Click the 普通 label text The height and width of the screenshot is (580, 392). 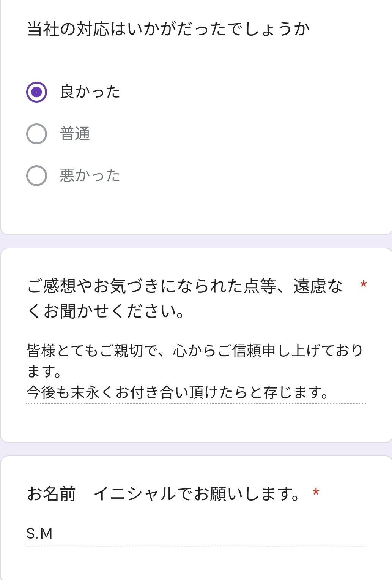coord(75,134)
